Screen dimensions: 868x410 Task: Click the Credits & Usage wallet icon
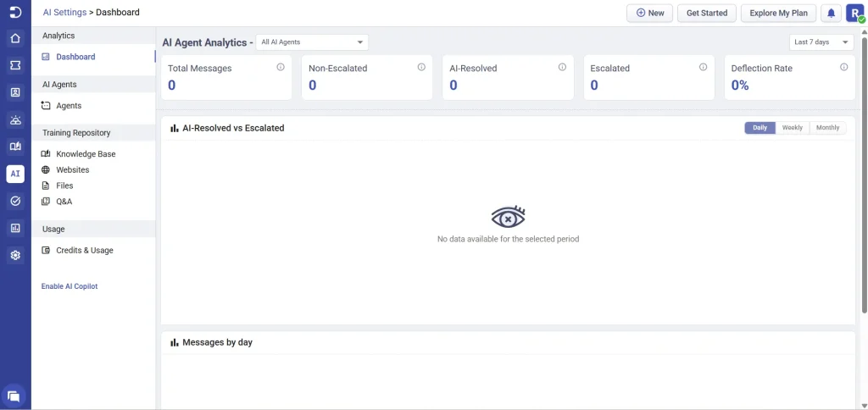click(46, 250)
